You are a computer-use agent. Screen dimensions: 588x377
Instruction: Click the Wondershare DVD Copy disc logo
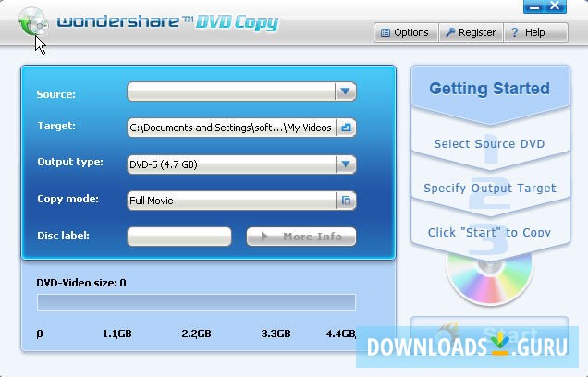click(33, 22)
